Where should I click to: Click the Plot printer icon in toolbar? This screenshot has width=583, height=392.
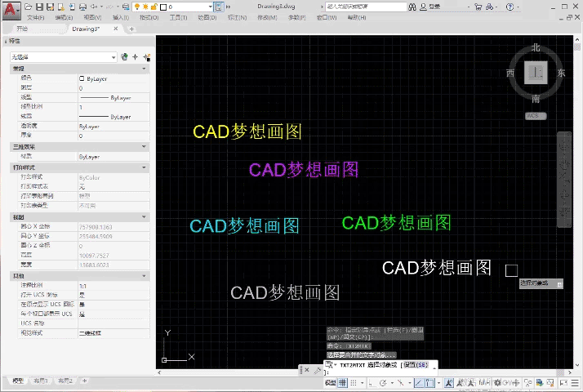(x=82, y=7)
